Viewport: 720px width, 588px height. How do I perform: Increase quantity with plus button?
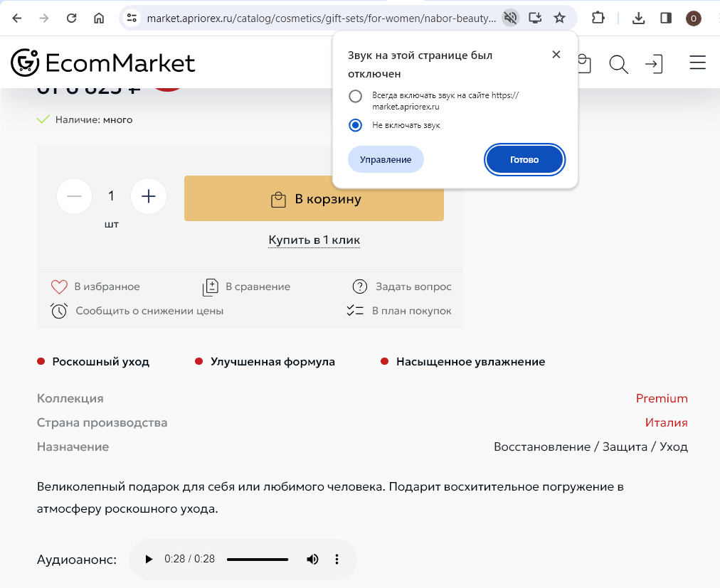[149, 196]
